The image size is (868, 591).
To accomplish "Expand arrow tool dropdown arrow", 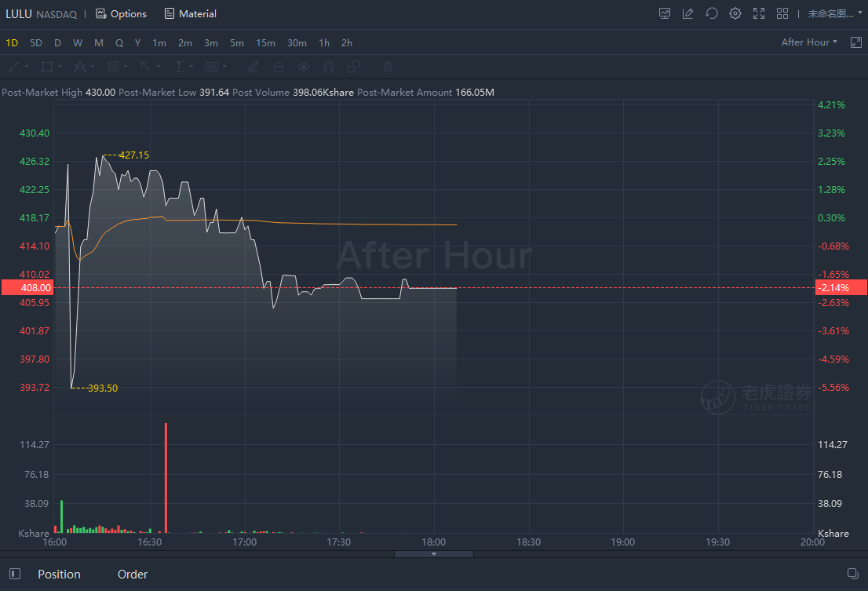I will click(x=159, y=67).
